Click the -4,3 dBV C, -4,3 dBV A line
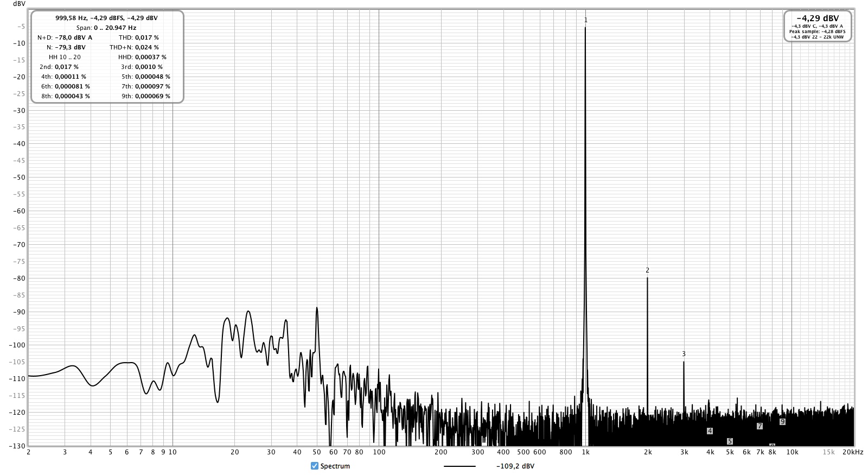The height and width of the screenshot is (475, 868). (818, 26)
